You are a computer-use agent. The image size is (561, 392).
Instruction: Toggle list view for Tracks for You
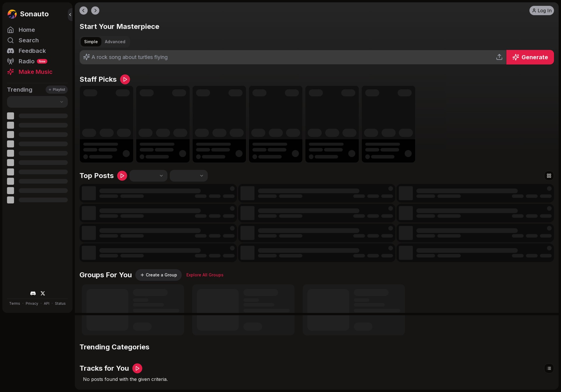tap(549, 368)
